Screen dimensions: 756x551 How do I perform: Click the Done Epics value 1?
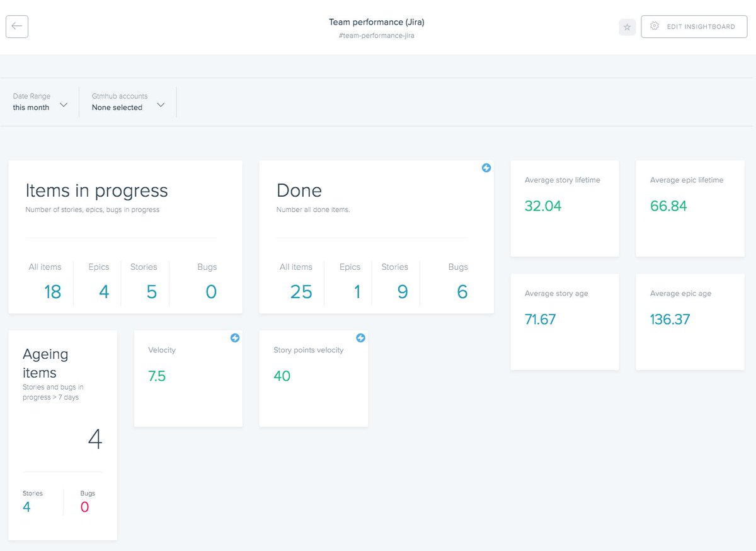click(357, 292)
